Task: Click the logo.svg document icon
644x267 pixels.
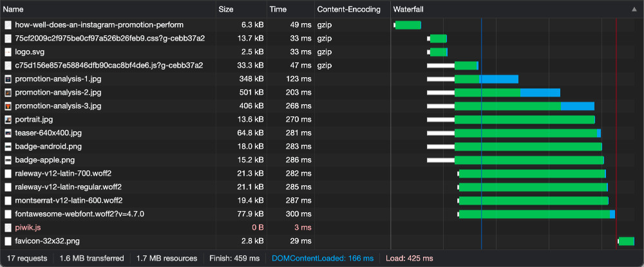Action: [8, 52]
